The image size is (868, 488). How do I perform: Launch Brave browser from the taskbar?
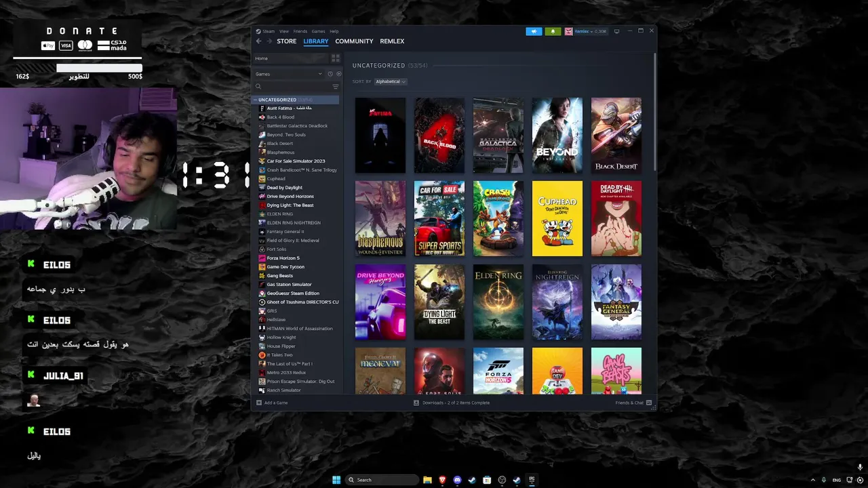[x=442, y=480]
